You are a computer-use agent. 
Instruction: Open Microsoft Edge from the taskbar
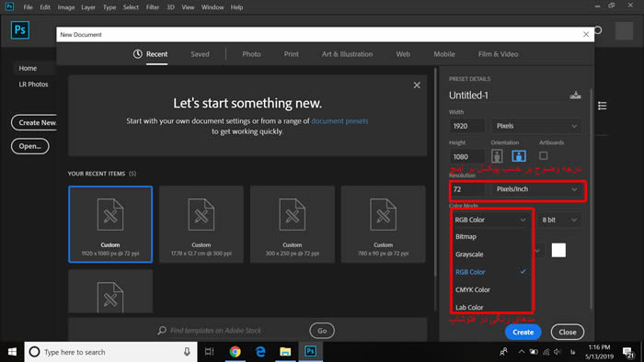[260, 352]
